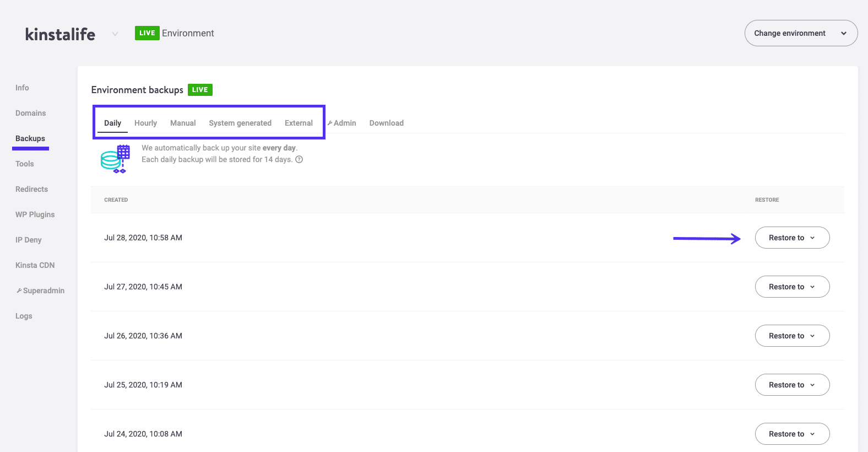
Task: Open Superadmin in the sidebar
Action: 41,290
